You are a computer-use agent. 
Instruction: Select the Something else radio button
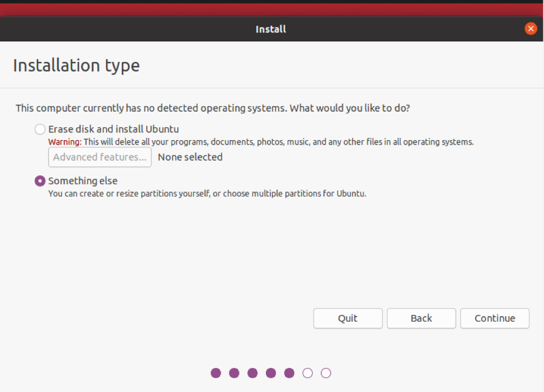pyautogui.click(x=40, y=181)
